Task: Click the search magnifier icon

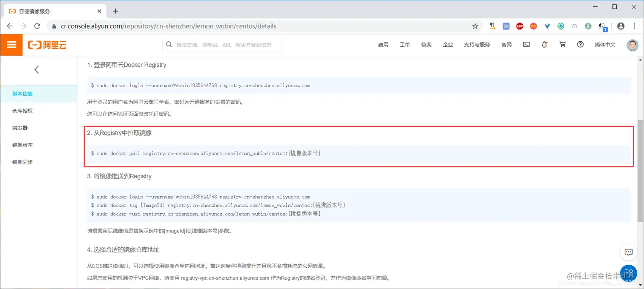Action: point(169,44)
